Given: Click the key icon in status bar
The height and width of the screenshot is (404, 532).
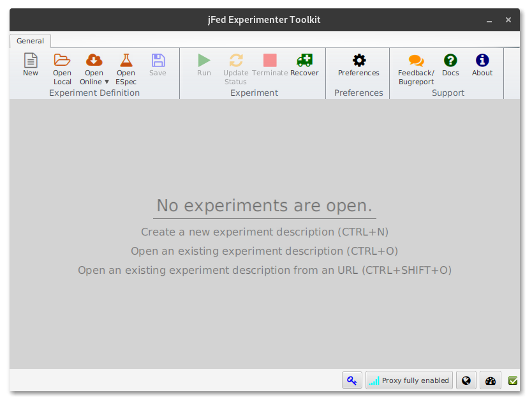Looking at the screenshot, I should [x=352, y=380].
